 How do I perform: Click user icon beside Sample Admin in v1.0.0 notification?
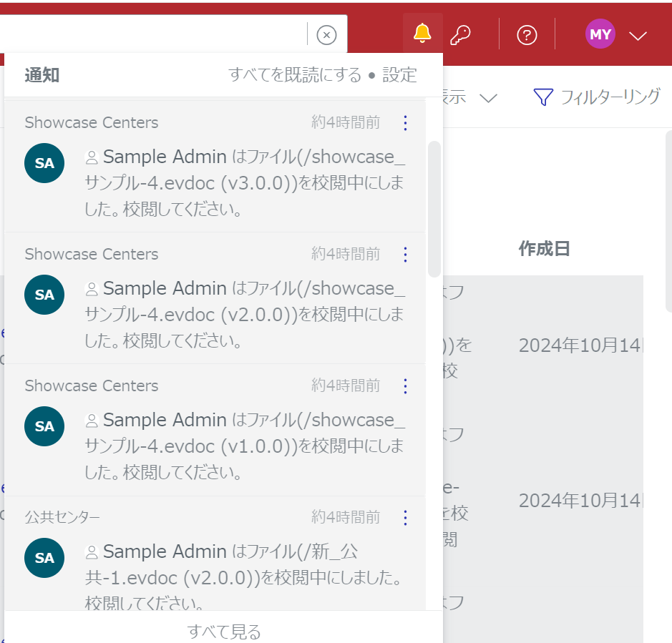pos(92,421)
